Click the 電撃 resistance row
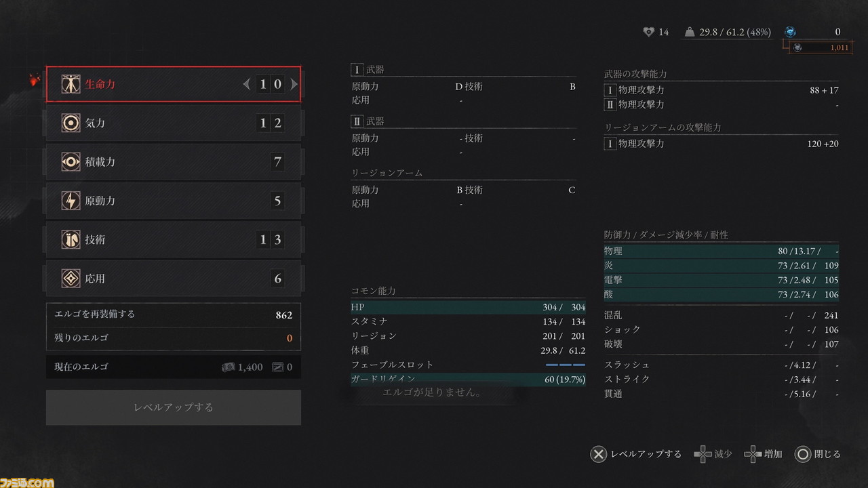The image size is (868, 488). point(722,280)
